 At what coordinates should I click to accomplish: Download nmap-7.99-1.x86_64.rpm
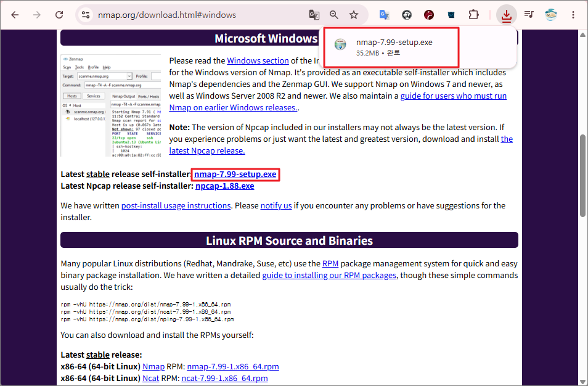[x=233, y=367]
